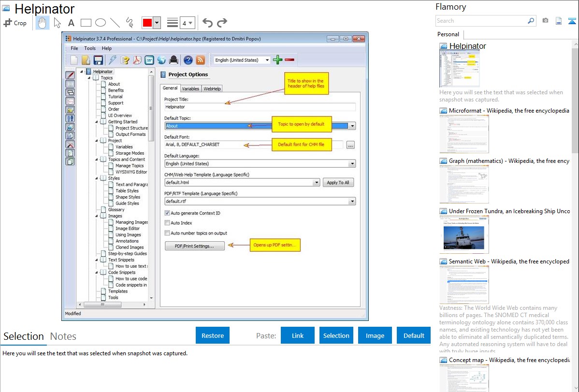The width and height of the screenshot is (579, 392).
Task: Click the search magnifier icon
Action: (x=531, y=21)
